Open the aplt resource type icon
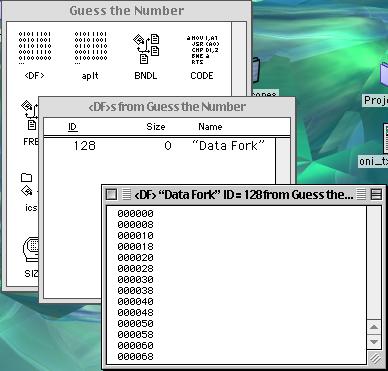 pos(91,48)
